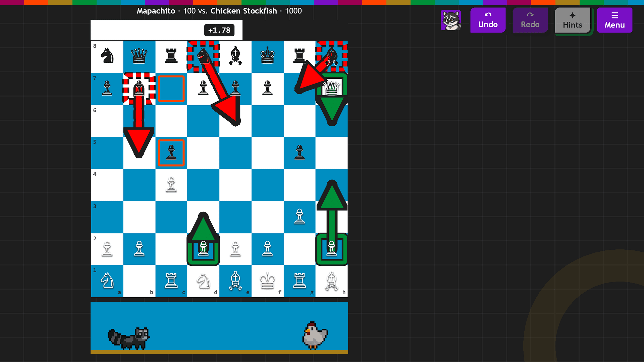644x362 pixels.
Task: Click the pixel chicken character sprite
Action: click(x=315, y=336)
